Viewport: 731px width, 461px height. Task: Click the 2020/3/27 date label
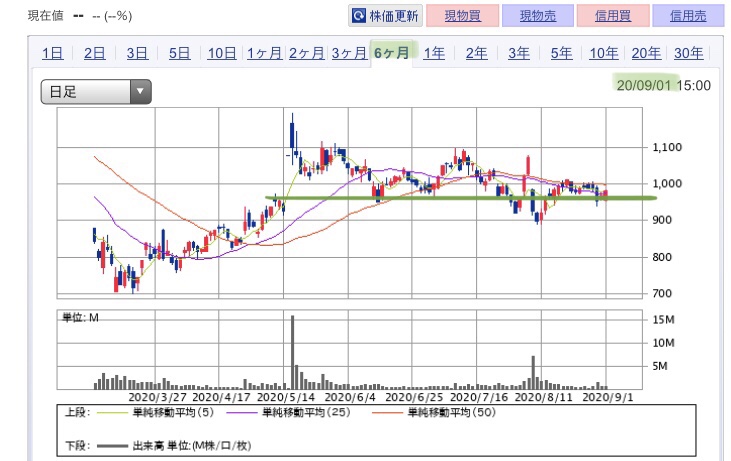click(x=157, y=397)
